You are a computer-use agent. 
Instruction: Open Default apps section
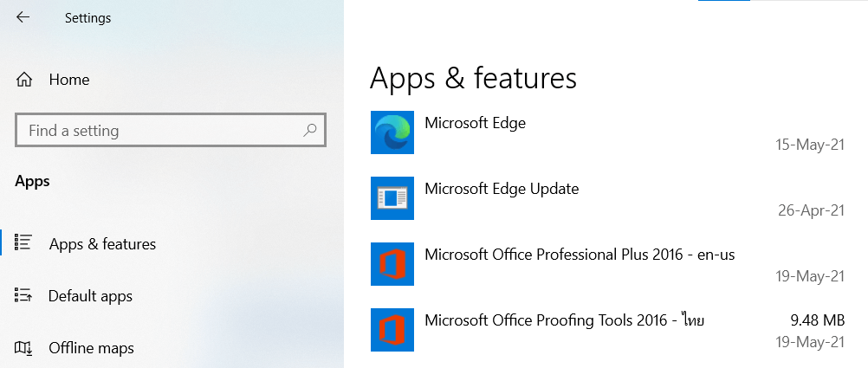pos(90,296)
